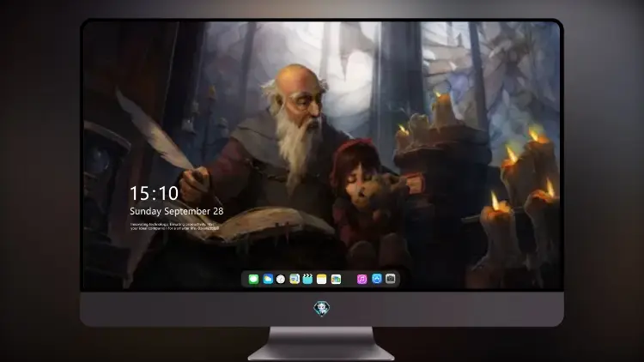Click the 15:10 clock widget
The height and width of the screenshot is (362, 644).
(154, 193)
